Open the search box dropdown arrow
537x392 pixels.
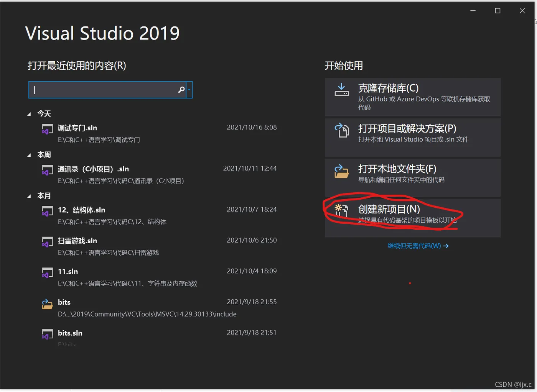[x=189, y=90]
